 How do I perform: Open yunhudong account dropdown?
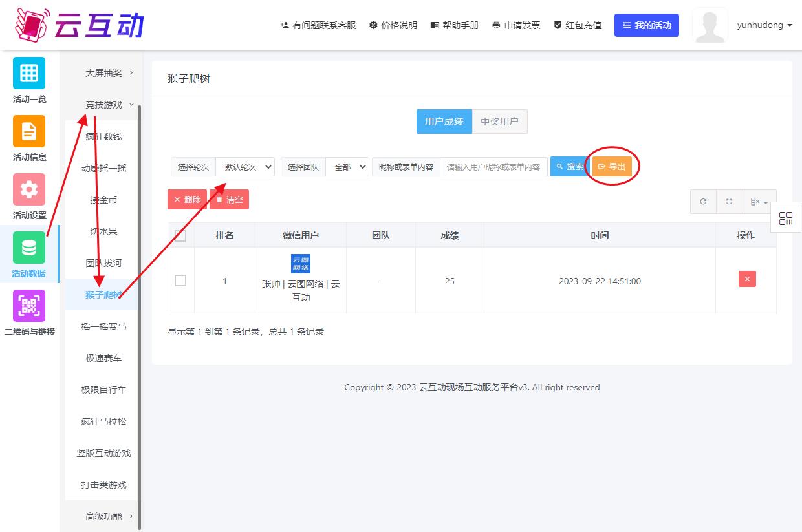coord(764,25)
